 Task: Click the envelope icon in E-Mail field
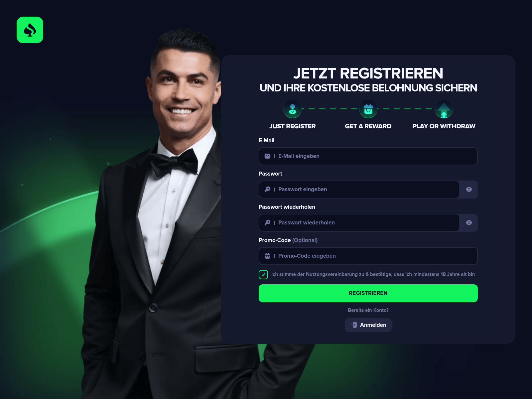267,156
